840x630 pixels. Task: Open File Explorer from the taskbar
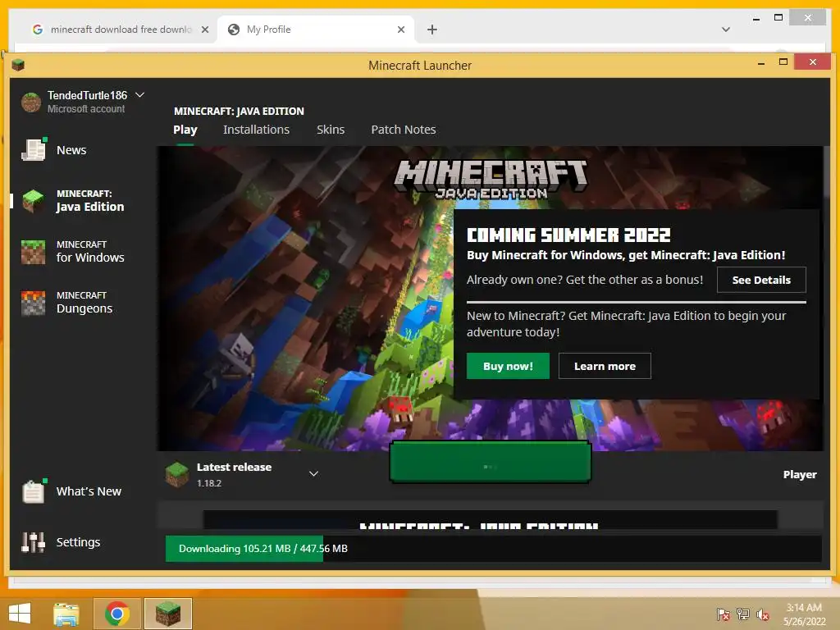(66, 614)
